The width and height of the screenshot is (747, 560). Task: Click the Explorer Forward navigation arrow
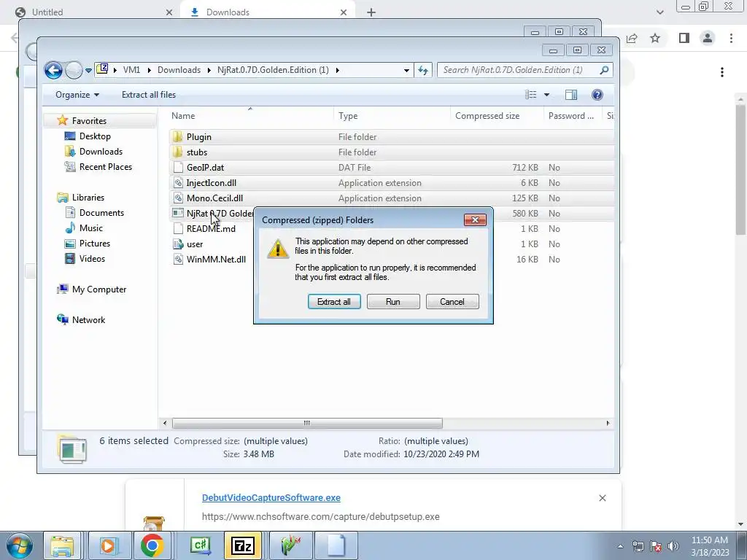coord(74,71)
